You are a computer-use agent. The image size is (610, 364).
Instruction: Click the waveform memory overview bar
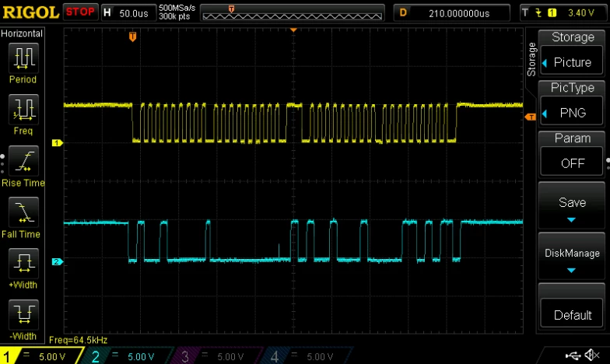pyautogui.click(x=293, y=12)
